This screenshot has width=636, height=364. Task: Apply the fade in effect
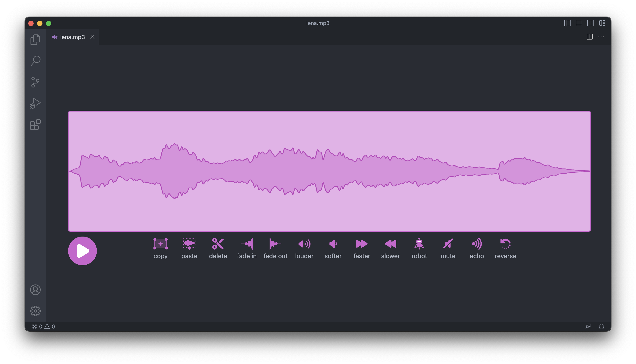(x=247, y=244)
